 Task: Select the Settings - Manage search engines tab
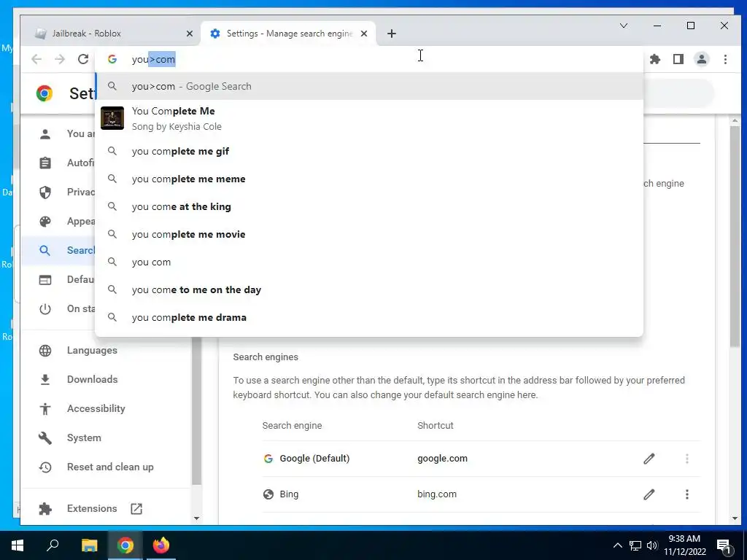click(289, 34)
